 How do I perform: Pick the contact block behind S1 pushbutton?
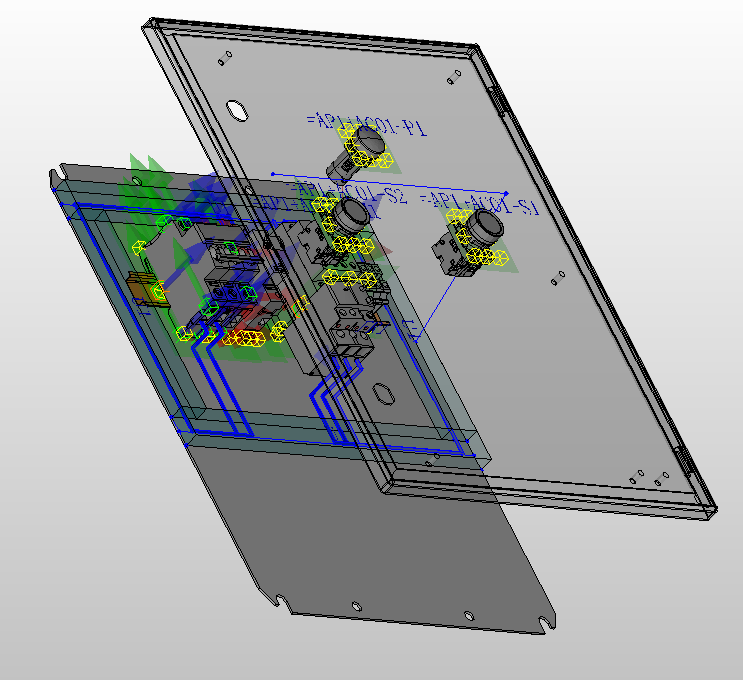[x=450, y=252]
